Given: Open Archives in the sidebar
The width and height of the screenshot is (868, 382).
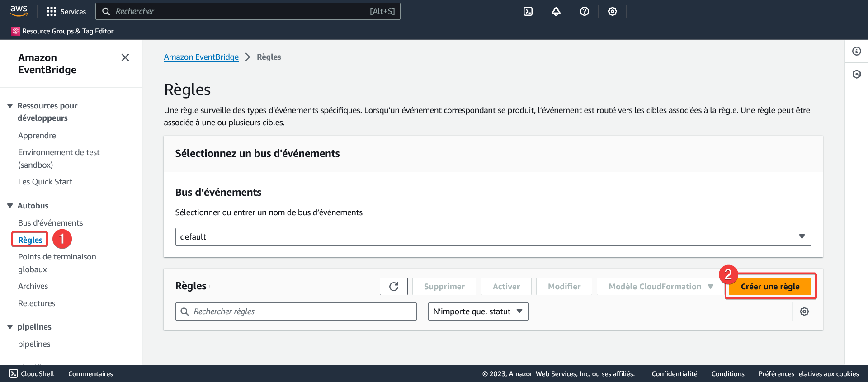Looking at the screenshot, I should tap(33, 286).
